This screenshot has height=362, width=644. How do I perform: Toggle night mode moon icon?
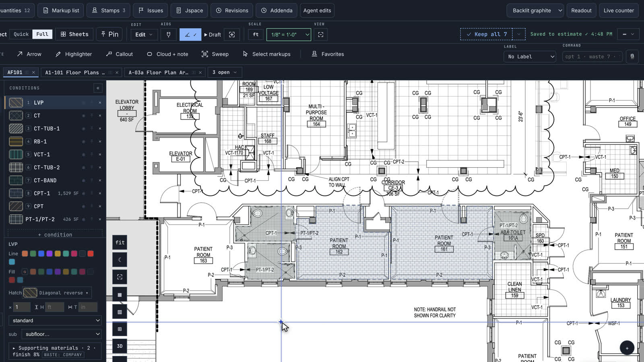pos(120,260)
